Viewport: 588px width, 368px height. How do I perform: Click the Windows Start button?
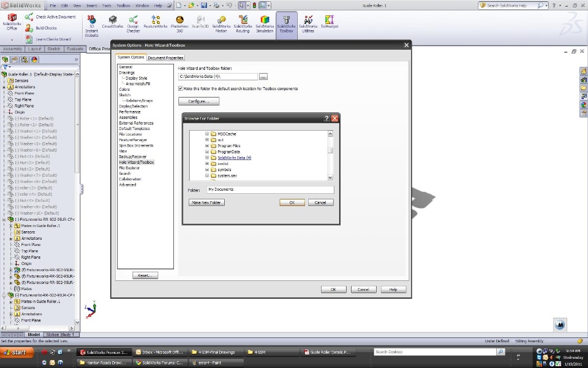pos(17,352)
